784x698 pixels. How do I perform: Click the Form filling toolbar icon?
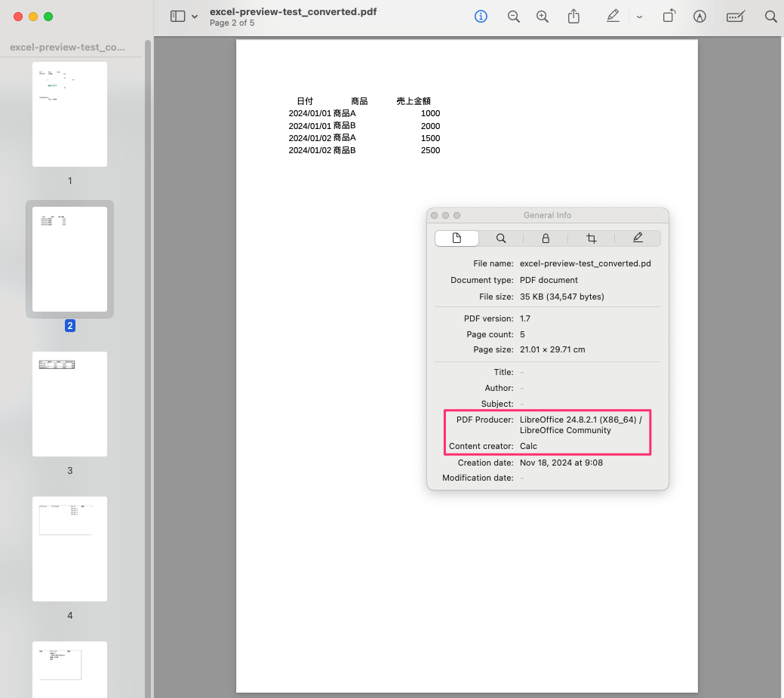point(736,17)
